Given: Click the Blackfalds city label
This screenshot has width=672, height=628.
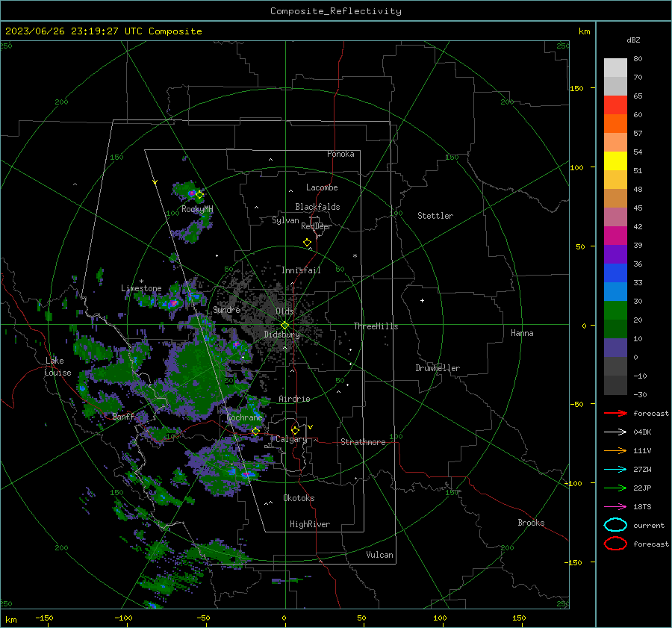Looking at the screenshot, I should tap(317, 207).
